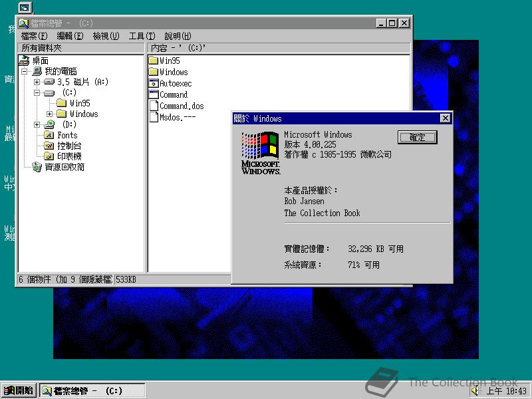Open the 檔案(F) menu
Viewport: 532px width, 399px height.
pyautogui.click(x=35, y=36)
